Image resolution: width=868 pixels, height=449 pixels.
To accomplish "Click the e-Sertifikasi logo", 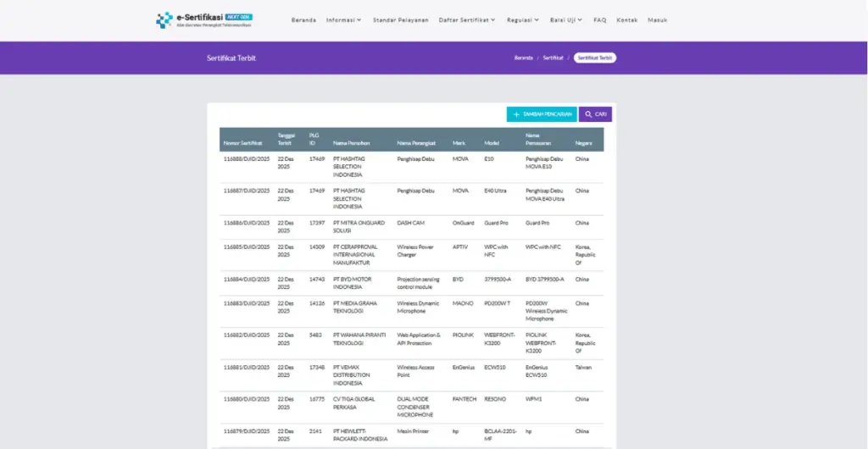I will pos(204,19).
